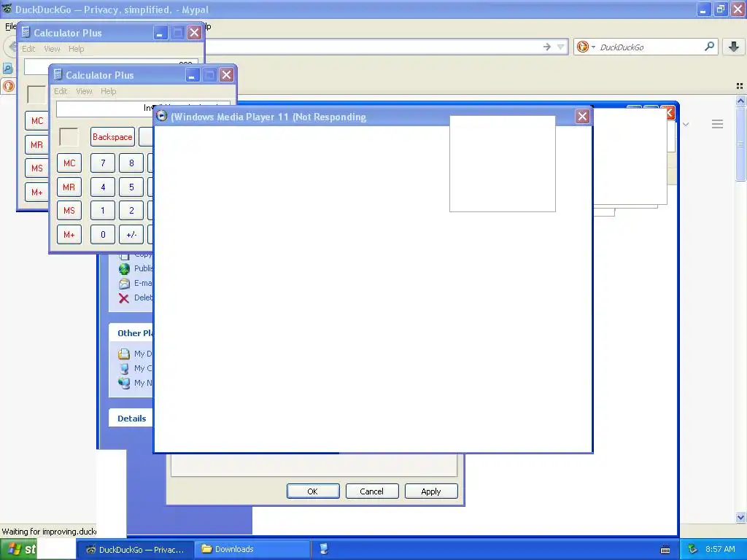Click the Go arrow in the address bar
747x560 pixels.
(547, 47)
